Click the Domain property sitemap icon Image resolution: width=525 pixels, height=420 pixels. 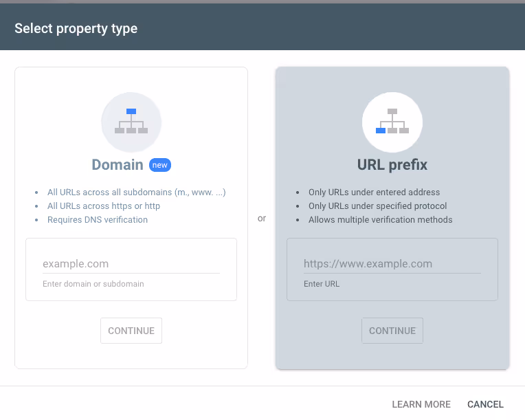coord(131,121)
